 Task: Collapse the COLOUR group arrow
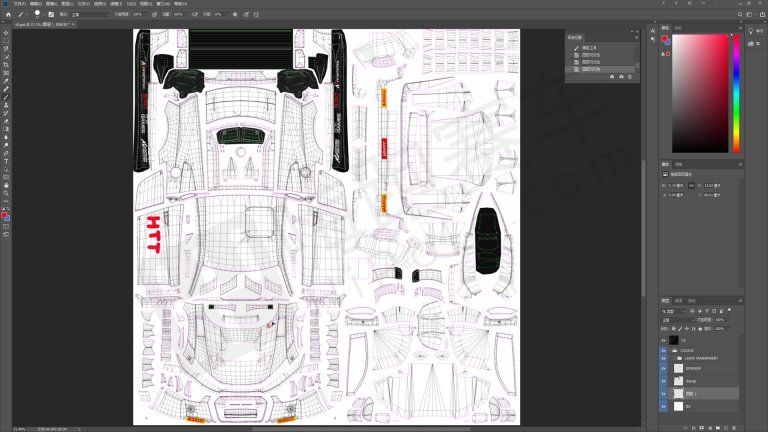tap(670, 351)
